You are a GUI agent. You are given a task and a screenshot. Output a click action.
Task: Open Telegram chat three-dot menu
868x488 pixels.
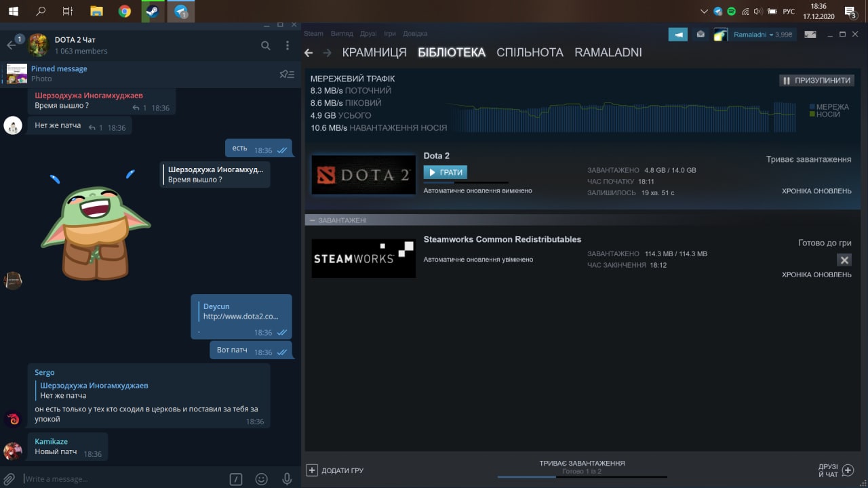coord(288,45)
